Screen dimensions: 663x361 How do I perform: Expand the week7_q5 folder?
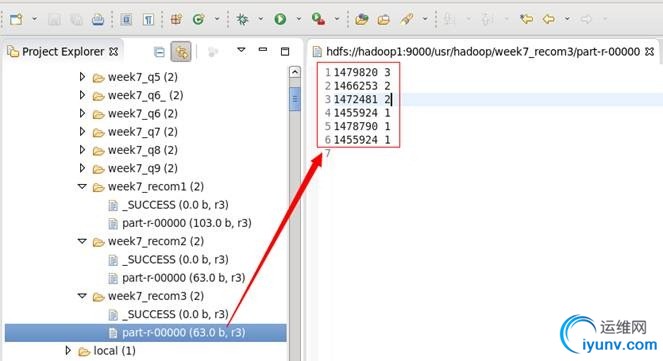(x=82, y=77)
